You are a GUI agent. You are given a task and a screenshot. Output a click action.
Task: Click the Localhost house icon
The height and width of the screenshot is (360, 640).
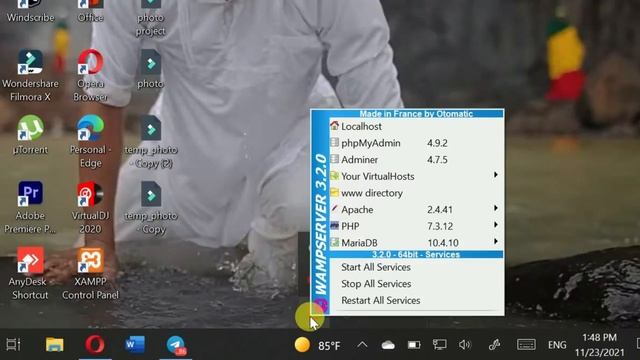pyautogui.click(x=334, y=126)
